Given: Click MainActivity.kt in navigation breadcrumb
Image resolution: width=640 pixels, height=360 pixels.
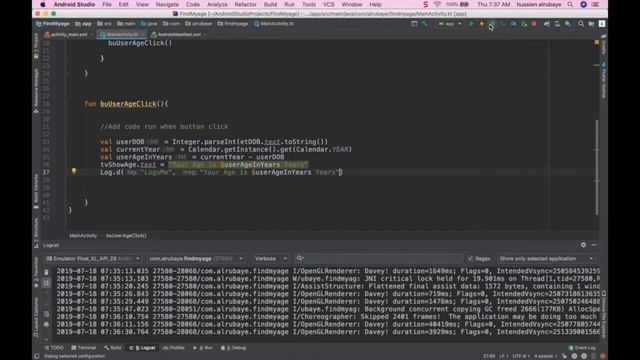Looking at the screenshot, I should [273, 24].
